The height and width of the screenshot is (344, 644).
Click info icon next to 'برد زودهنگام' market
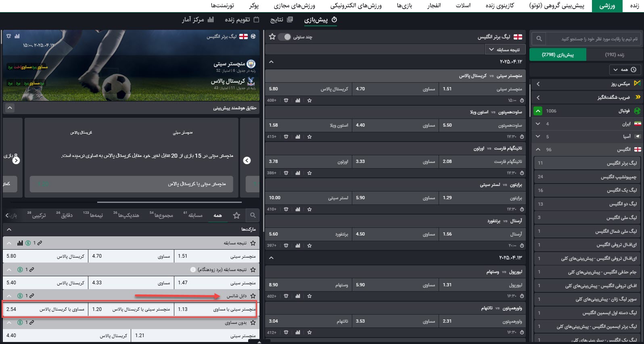tap(193, 269)
